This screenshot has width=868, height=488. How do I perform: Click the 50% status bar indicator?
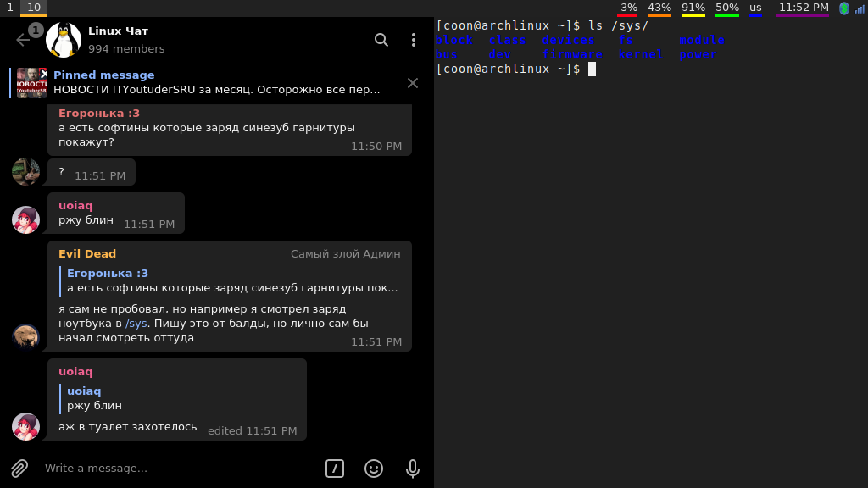[x=726, y=8]
